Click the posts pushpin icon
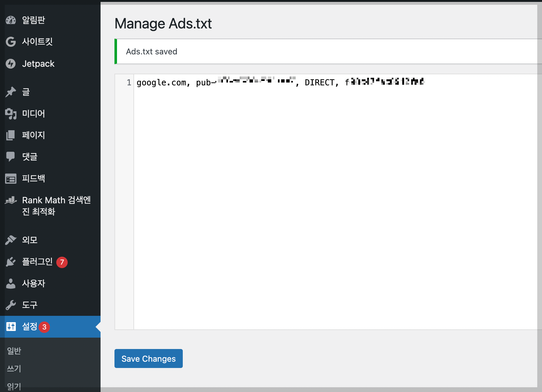Image resolution: width=542 pixels, height=392 pixels. (x=11, y=92)
